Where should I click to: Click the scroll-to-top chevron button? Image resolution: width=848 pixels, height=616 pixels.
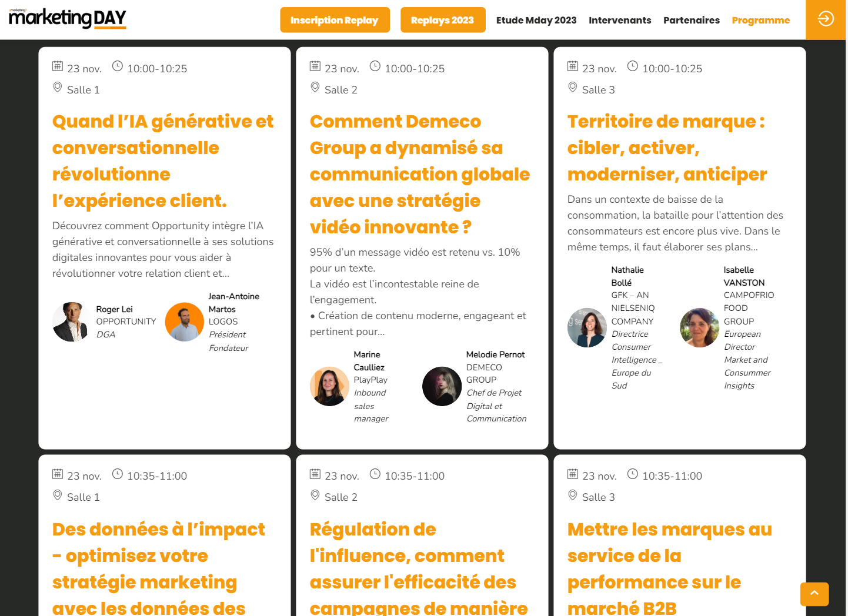pos(814,594)
